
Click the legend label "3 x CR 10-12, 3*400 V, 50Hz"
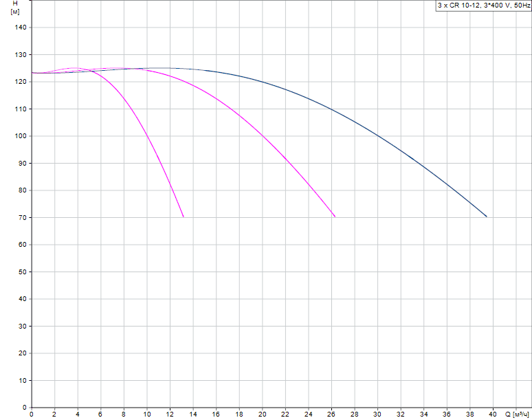pyautogui.click(x=484, y=5)
